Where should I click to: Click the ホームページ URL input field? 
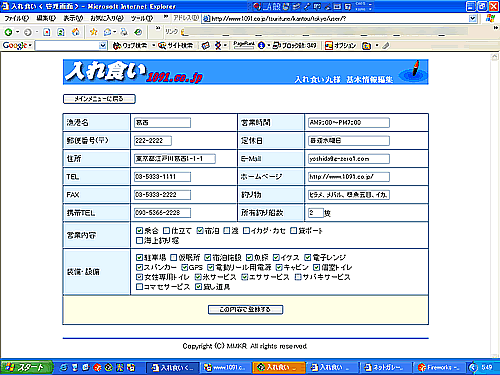tap(349, 177)
